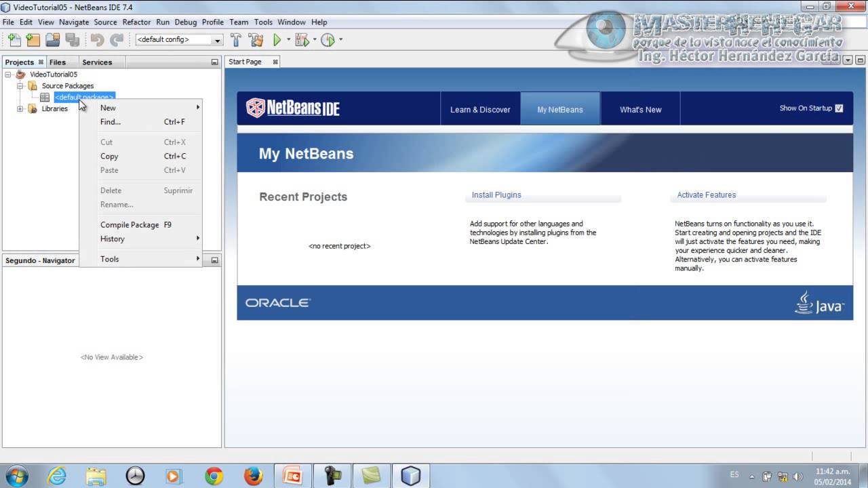Open the Debug Project dropdown arrow
This screenshot has height=488, width=868.
(x=314, y=40)
